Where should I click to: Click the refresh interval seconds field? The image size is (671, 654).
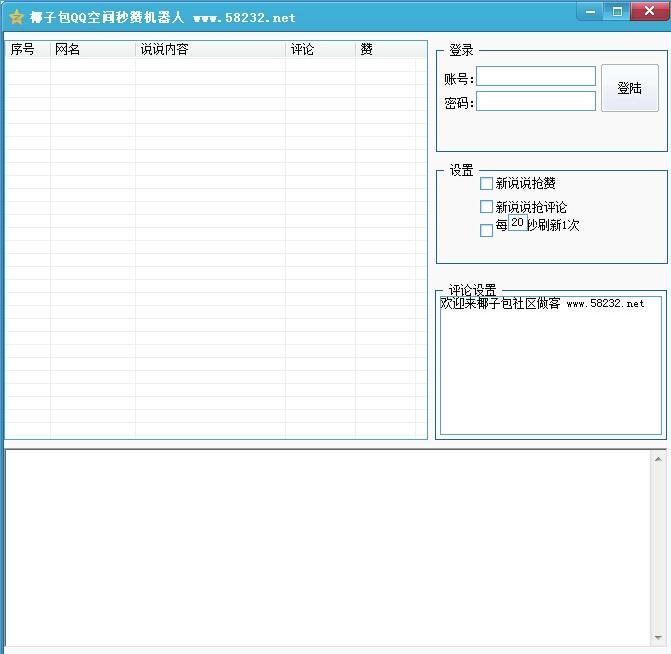coord(517,223)
